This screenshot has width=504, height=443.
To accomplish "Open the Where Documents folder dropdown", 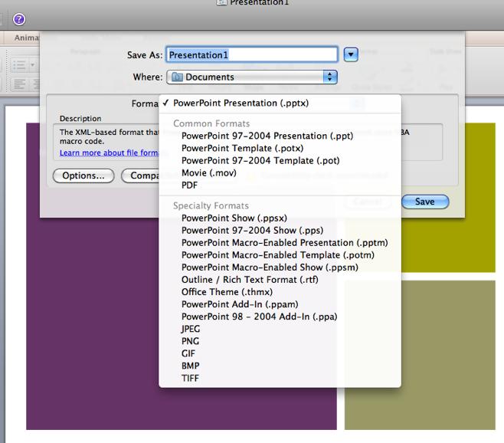I will [x=252, y=77].
